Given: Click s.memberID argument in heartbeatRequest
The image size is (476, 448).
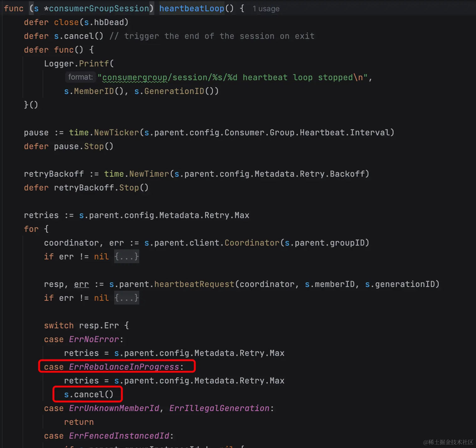Looking at the screenshot, I should point(330,284).
